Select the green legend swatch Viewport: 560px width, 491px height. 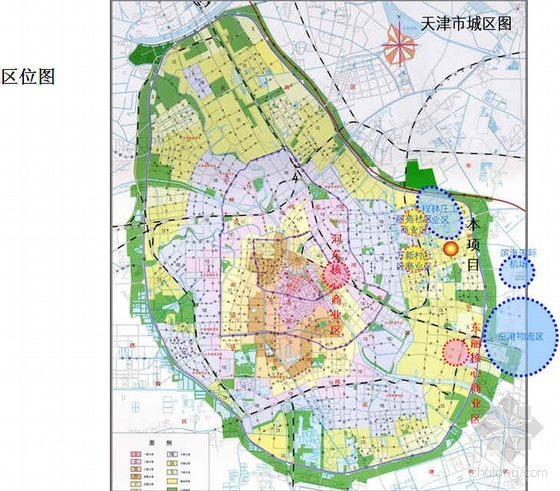tap(172, 489)
